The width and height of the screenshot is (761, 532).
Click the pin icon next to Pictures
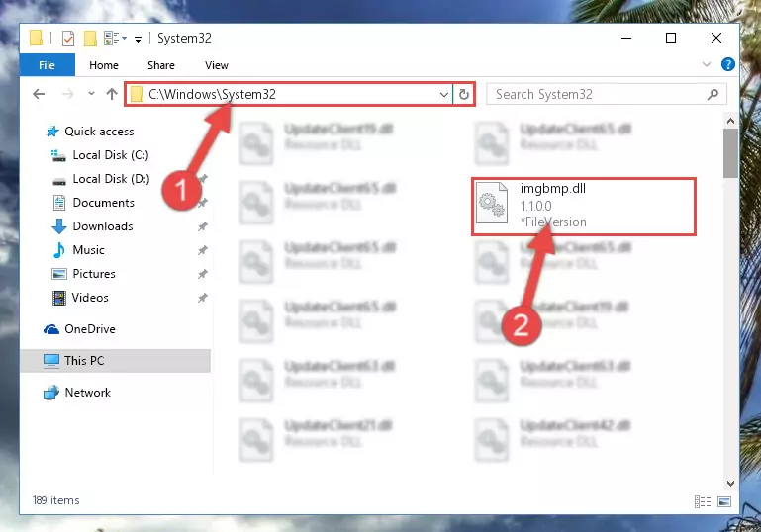click(x=203, y=274)
